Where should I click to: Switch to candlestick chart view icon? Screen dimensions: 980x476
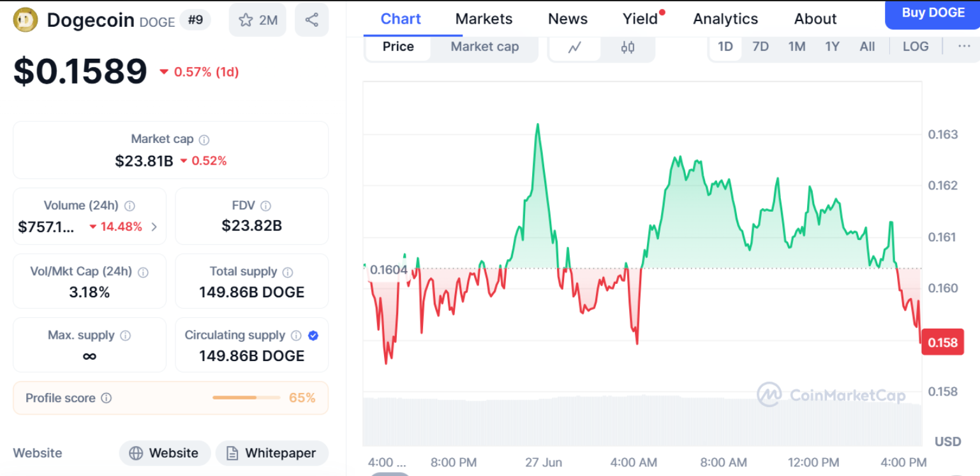[x=628, y=47]
